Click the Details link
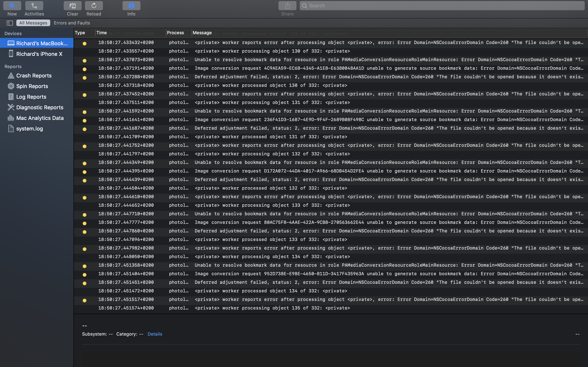Image resolution: width=588 pixels, height=367 pixels. click(x=155, y=334)
